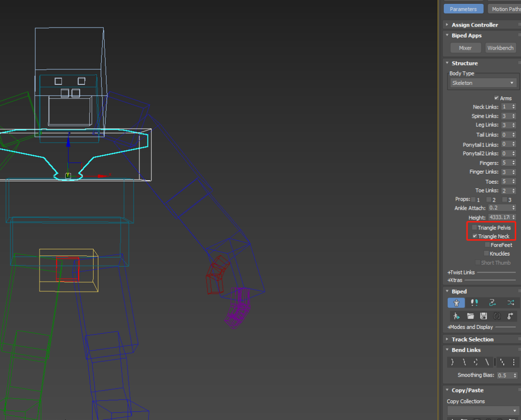Click Zero All vertical dotted icon
Screen dimensions: 521x420
tap(514, 362)
